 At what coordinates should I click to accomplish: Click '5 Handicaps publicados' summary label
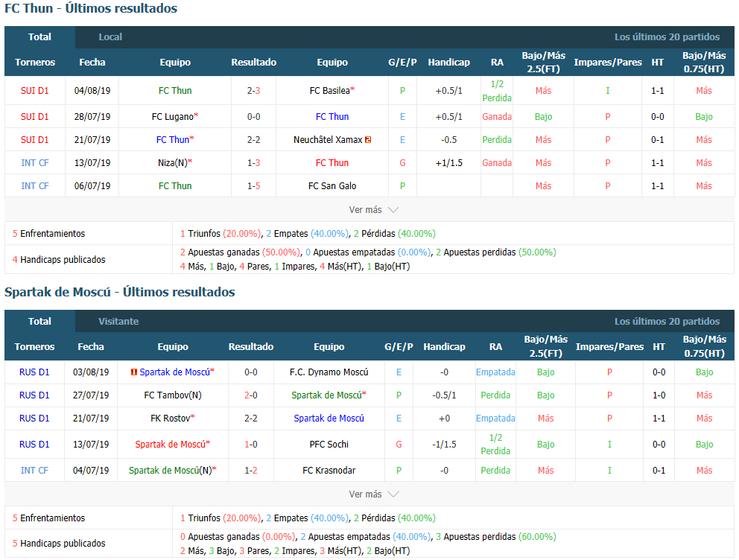point(59,543)
